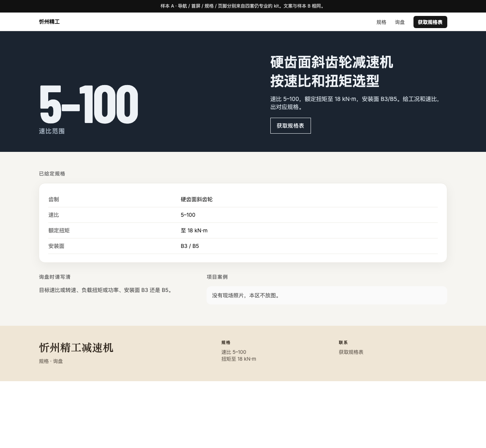Screen dimensions: 486x448
Task: Click the outlined 获取规格表 hero button
Action: pos(290,126)
